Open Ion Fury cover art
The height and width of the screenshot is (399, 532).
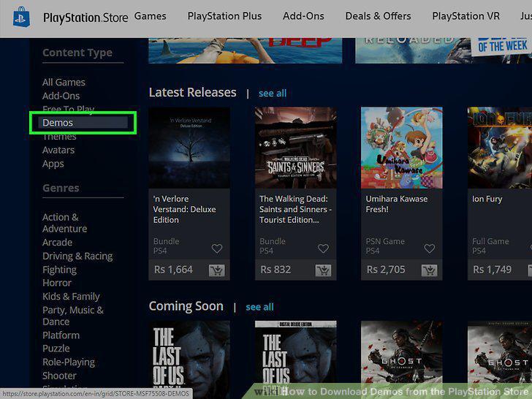point(500,148)
